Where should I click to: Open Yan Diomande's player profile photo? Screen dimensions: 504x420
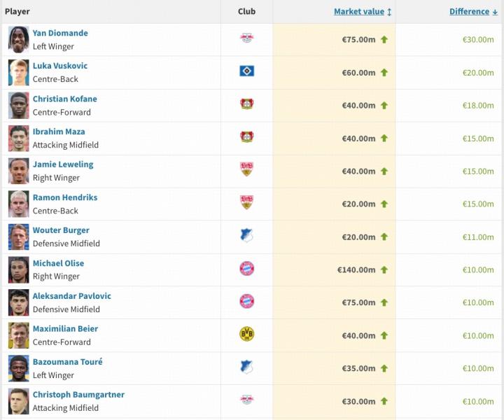[x=18, y=40]
